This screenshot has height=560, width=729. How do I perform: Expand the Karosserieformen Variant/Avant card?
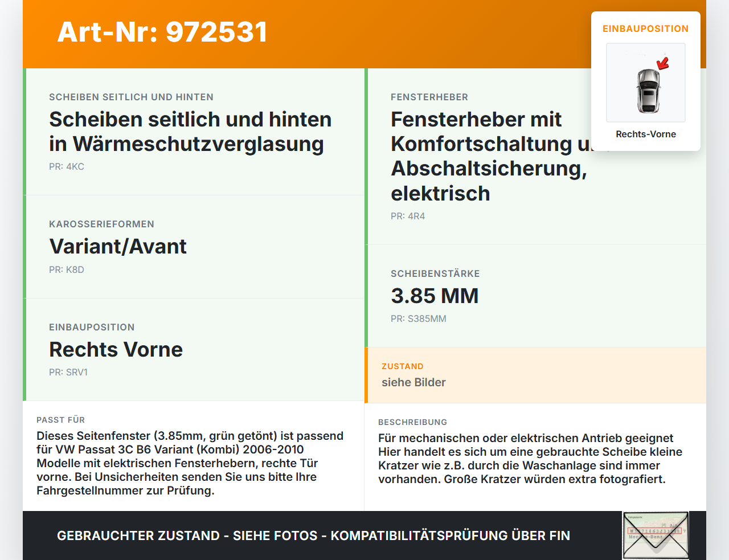[x=194, y=247]
